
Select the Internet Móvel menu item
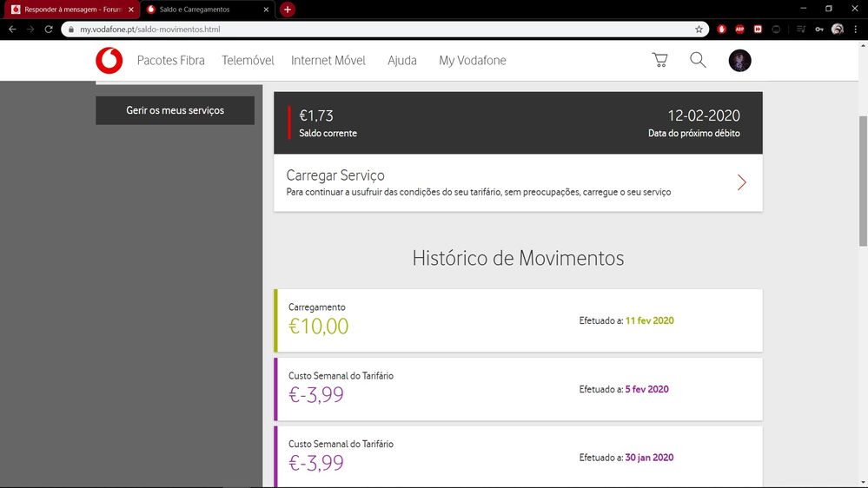328,61
